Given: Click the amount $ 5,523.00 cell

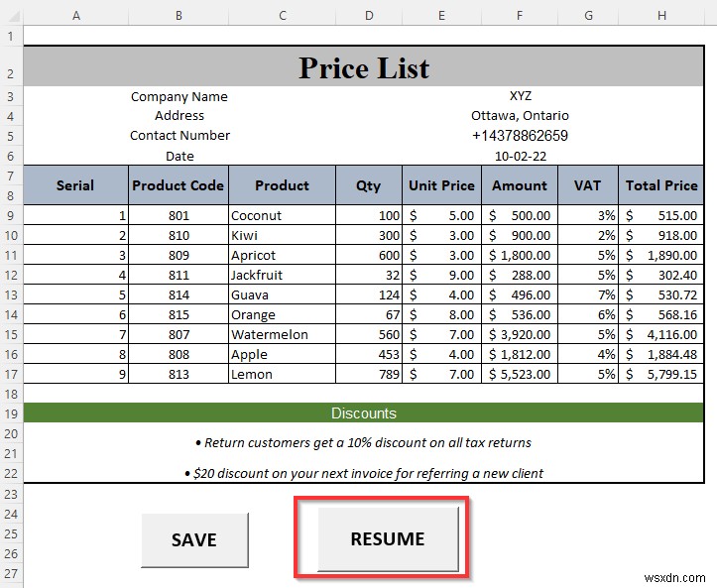Looking at the screenshot, I should (520, 374).
